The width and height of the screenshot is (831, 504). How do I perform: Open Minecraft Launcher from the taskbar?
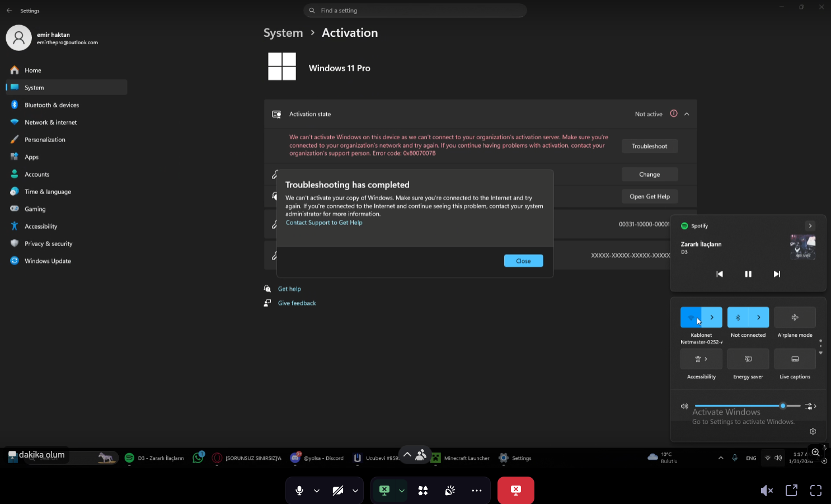tap(460, 458)
